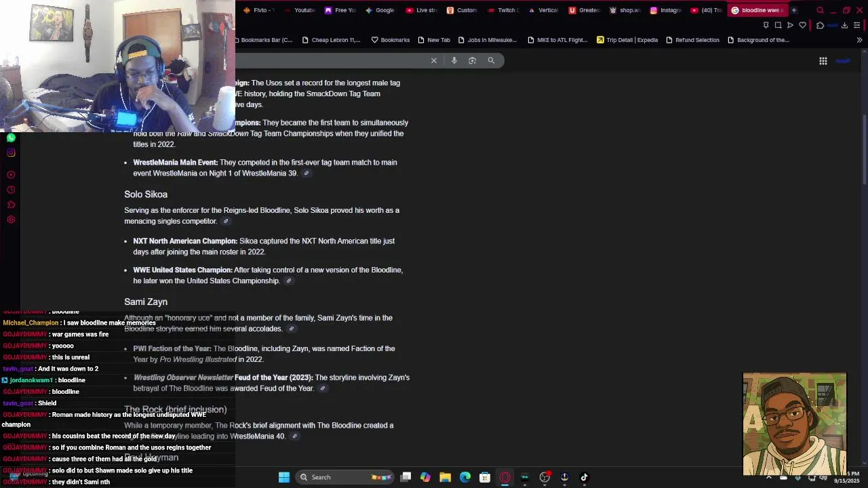This screenshot has width=868, height=488.
Task: Expand the bookmarks bar overflow chevron
Action: pos(859,40)
